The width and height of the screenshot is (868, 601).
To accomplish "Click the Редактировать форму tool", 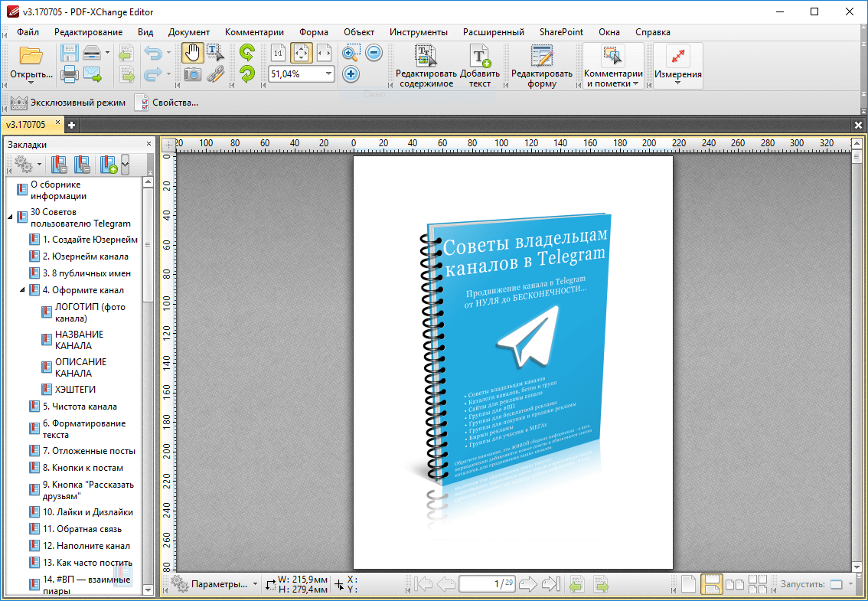I will 541,66.
